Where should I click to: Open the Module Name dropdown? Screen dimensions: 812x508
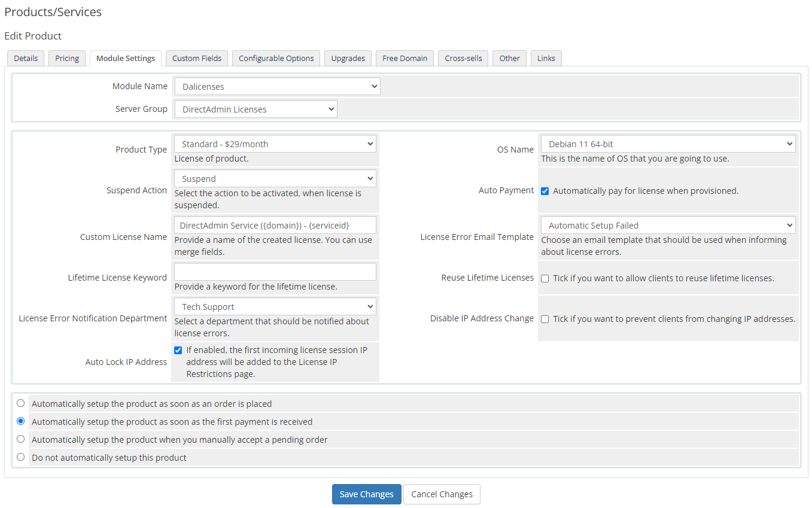tap(276, 86)
